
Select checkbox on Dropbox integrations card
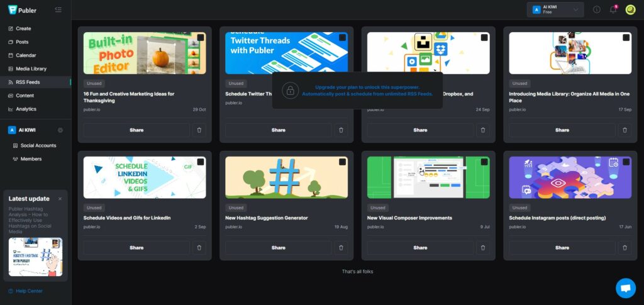point(484,38)
